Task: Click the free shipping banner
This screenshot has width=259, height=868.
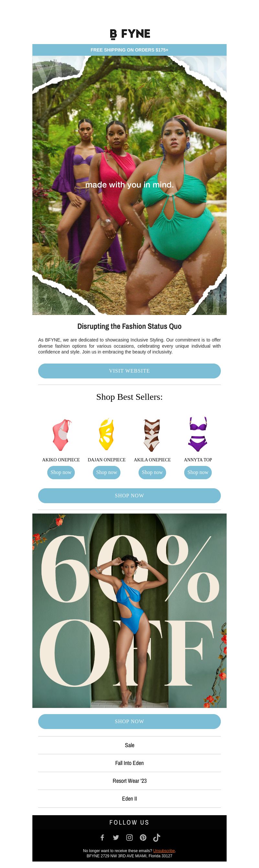Action: 129,50
